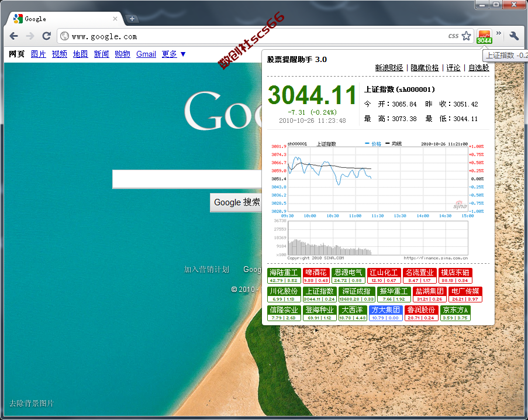Screen dimensions: 528x420
Task: Select the 思源电气 stock tile
Action: (348, 276)
